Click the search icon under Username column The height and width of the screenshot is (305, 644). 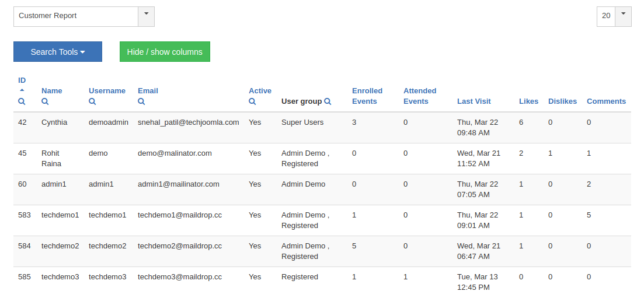[92, 101]
